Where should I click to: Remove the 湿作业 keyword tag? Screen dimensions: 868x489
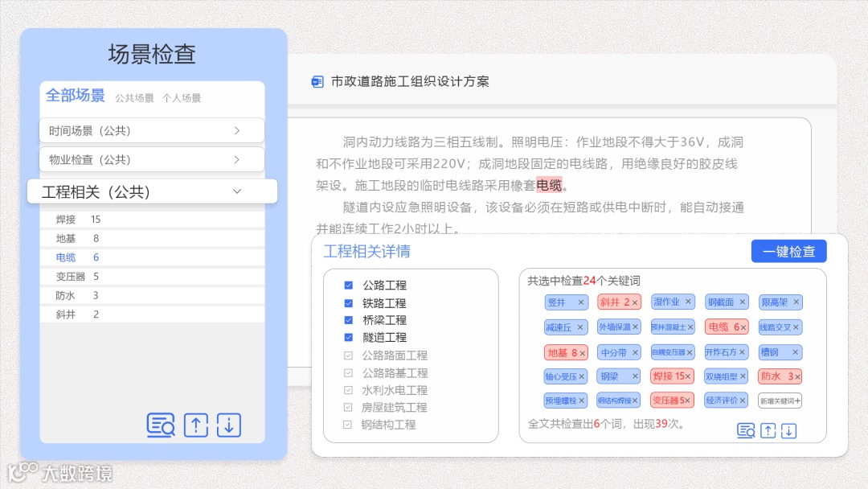tap(688, 302)
